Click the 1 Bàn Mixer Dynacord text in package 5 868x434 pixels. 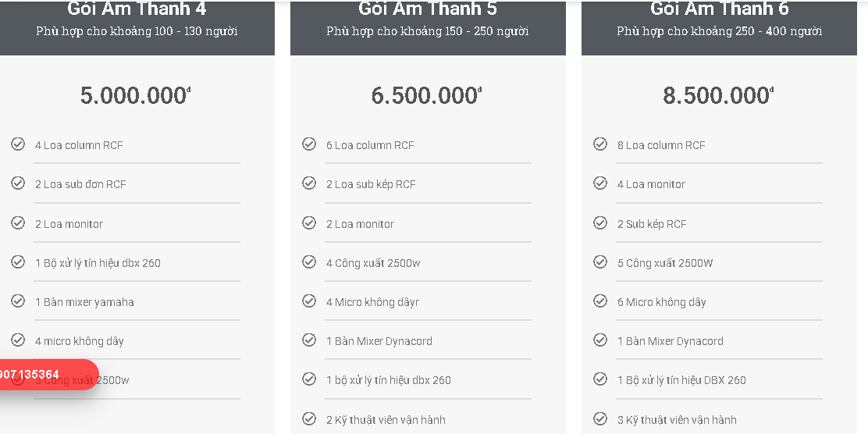click(x=379, y=341)
